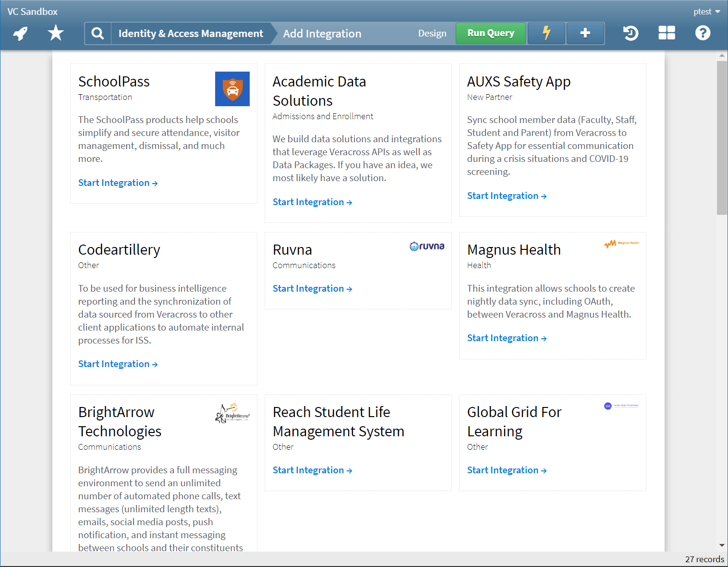The height and width of the screenshot is (567, 728).
Task: Click the lightning bolt quick actions icon
Action: pyautogui.click(x=546, y=33)
